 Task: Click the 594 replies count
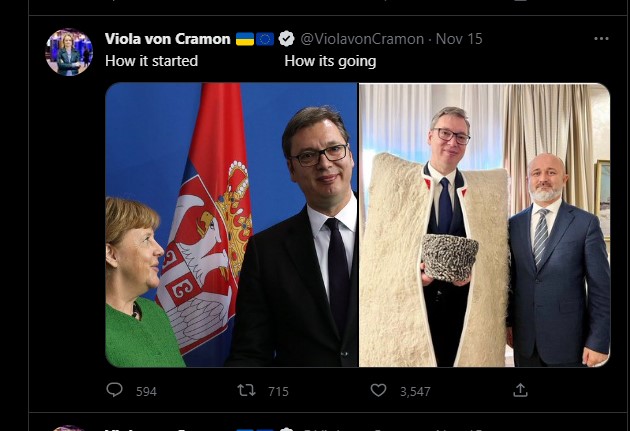(x=146, y=391)
